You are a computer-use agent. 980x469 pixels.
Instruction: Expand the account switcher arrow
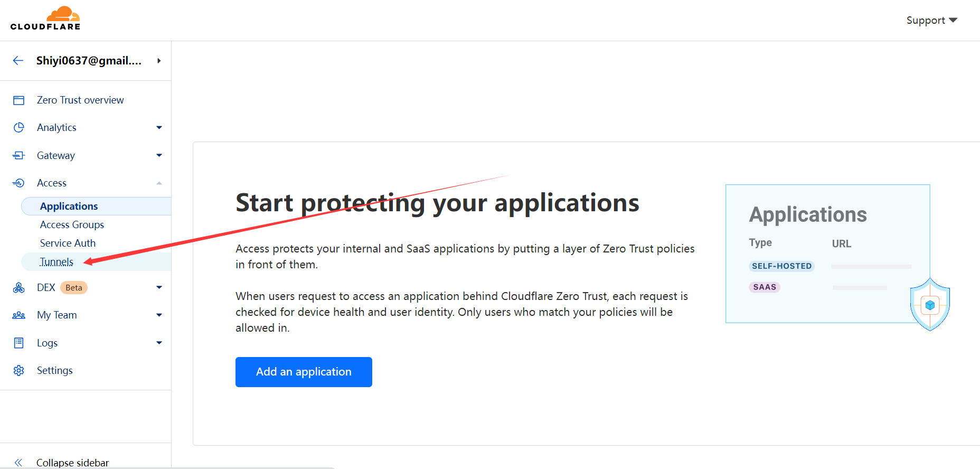pos(159,61)
